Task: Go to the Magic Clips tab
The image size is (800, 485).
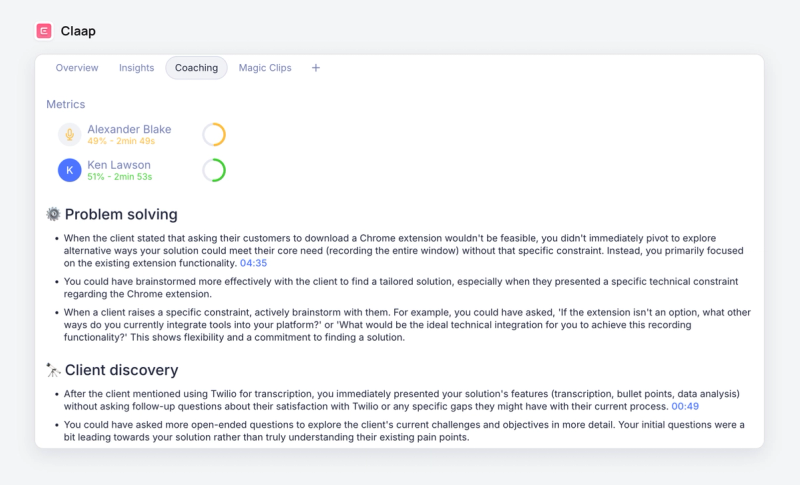Action: pos(265,68)
